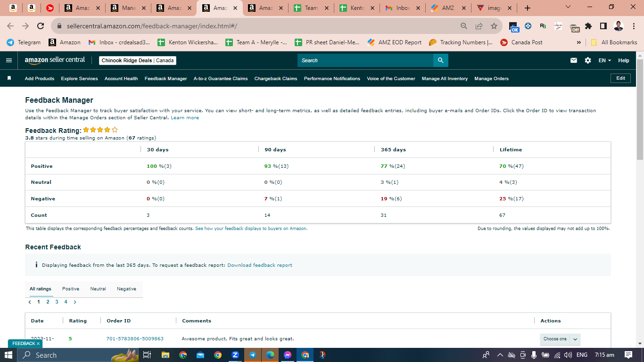The width and height of the screenshot is (644, 362).
Task: Click the share page icon in address bar
Action: coord(479,26)
